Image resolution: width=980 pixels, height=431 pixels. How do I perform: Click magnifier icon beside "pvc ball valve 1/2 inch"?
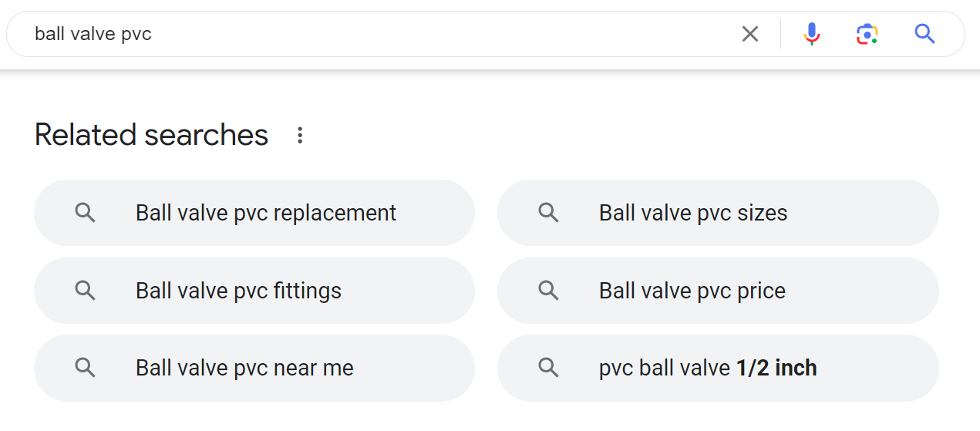[x=548, y=368]
